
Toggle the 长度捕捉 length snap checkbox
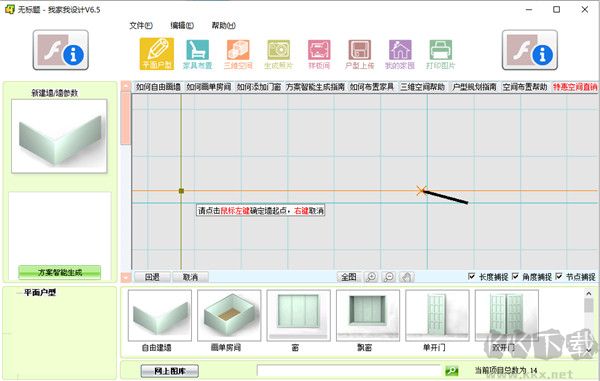click(x=471, y=276)
